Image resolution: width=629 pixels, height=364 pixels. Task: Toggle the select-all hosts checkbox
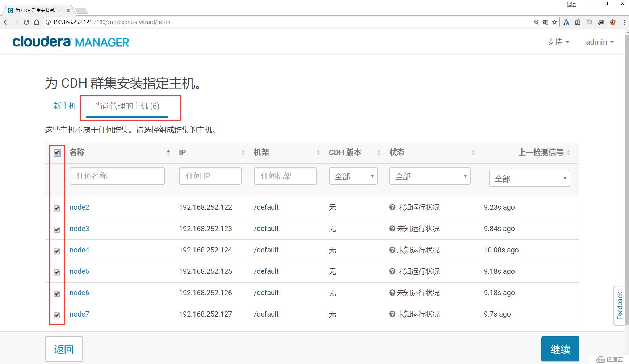click(x=57, y=153)
